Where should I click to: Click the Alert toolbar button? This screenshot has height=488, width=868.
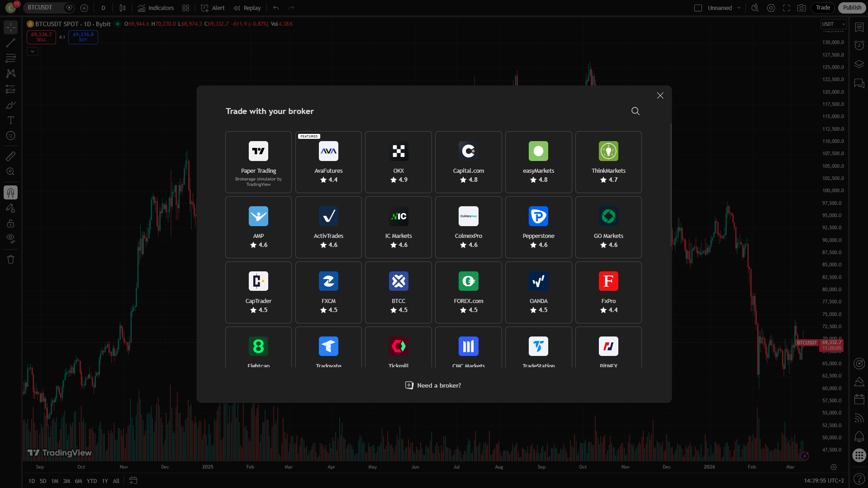pos(213,8)
